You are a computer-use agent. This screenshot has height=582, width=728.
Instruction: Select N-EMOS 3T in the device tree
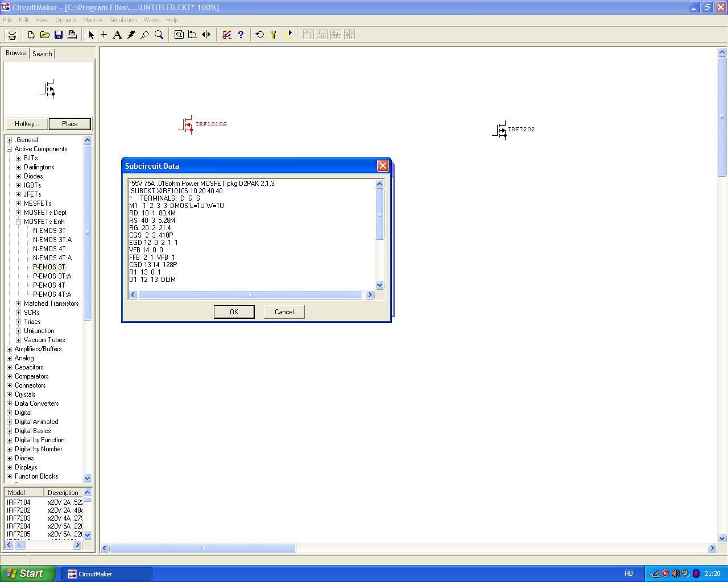[49, 231]
